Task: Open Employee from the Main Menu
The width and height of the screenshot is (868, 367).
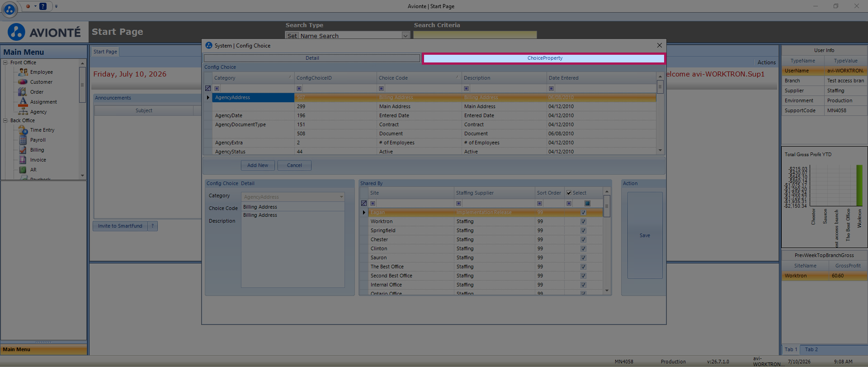Action: coord(41,72)
